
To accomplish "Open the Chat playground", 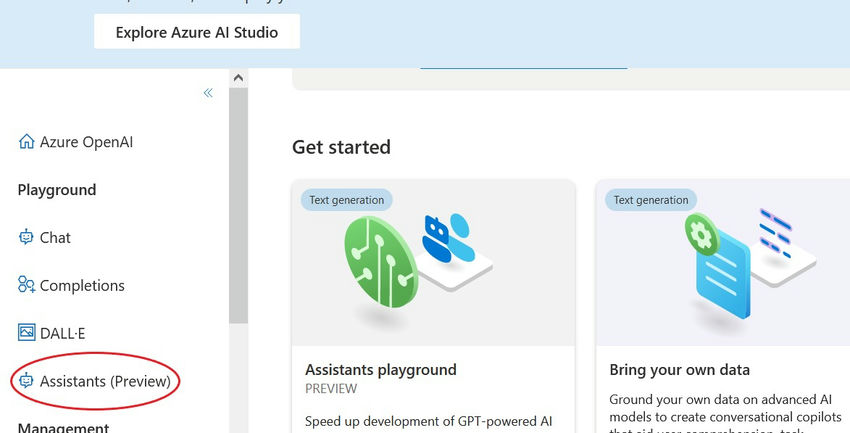I will 55,237.
